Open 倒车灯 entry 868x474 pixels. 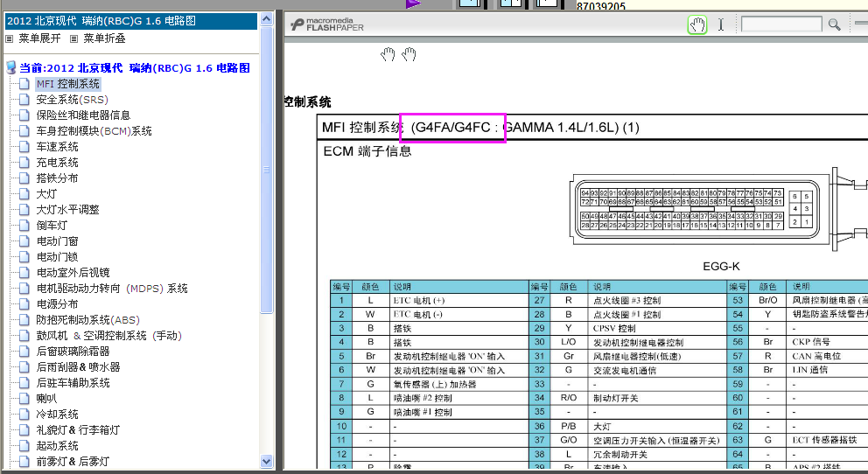click(52, 225)
